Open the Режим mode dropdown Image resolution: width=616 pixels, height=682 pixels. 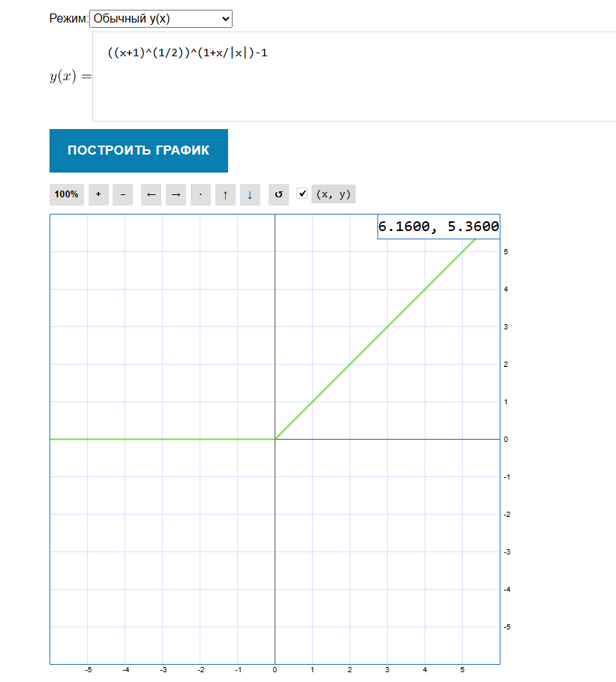tap(161, 19)
